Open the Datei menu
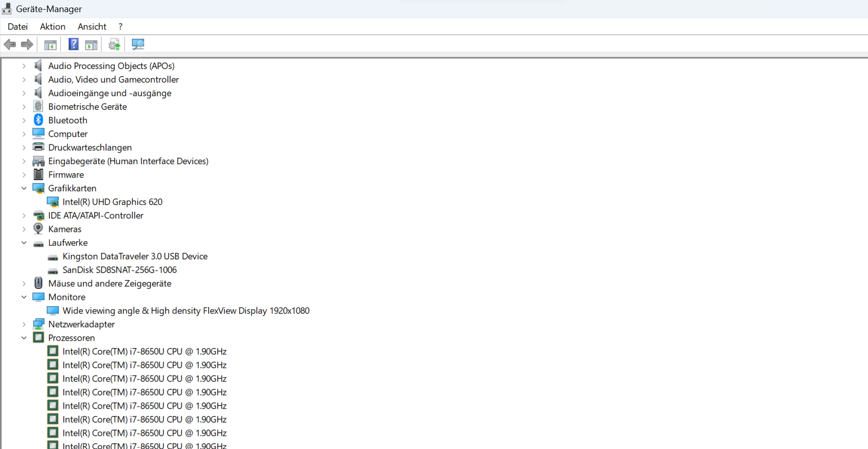 [18, 27]
